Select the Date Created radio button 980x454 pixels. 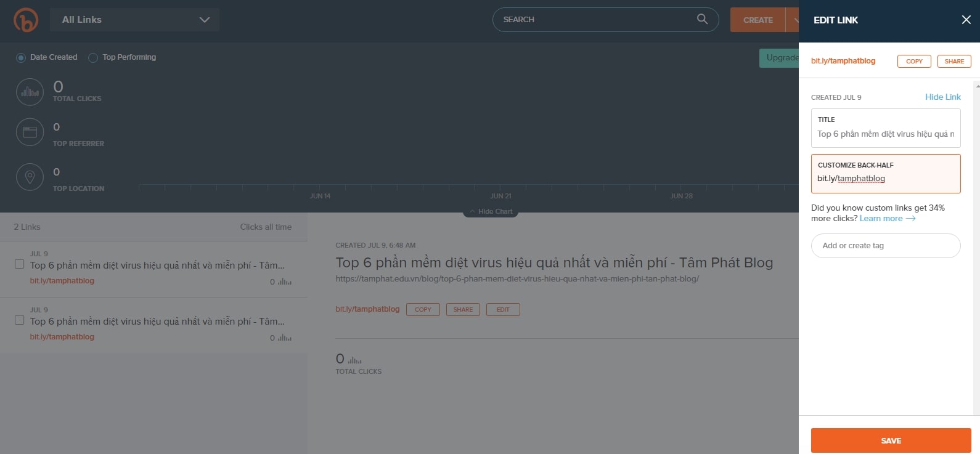click(21, 57)
